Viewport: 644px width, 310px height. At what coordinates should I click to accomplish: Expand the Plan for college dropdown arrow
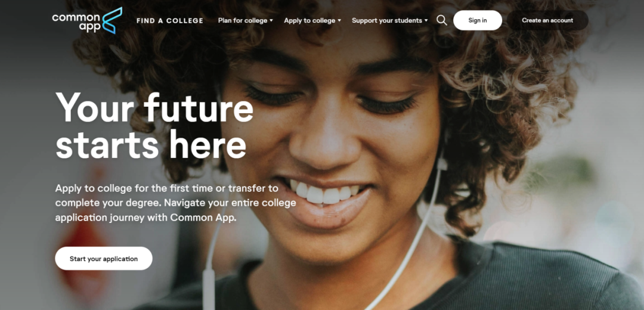tap(271, 20)
